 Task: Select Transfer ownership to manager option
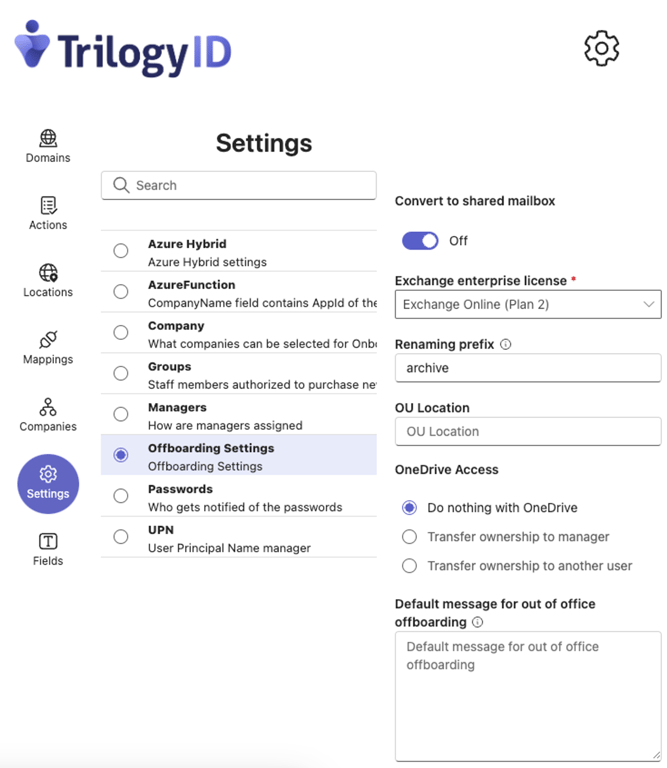(x=505, y=537)
